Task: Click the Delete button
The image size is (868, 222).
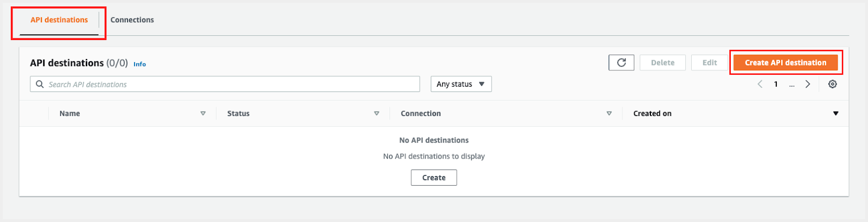Action: tap(662, 63)
